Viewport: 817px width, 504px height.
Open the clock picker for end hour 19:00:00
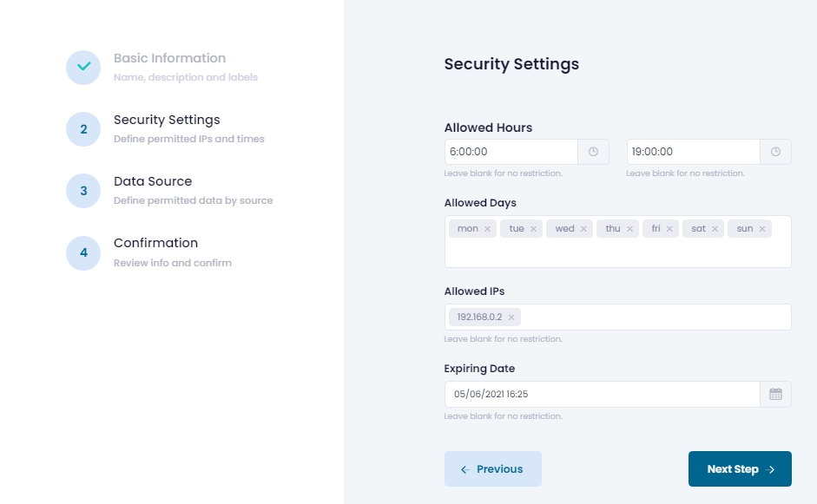(x=775, y=152)
